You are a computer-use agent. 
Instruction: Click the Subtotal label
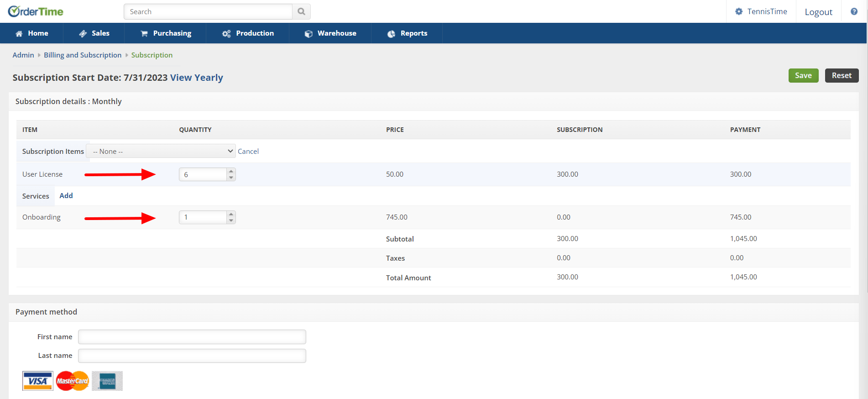tap(400, 239)
